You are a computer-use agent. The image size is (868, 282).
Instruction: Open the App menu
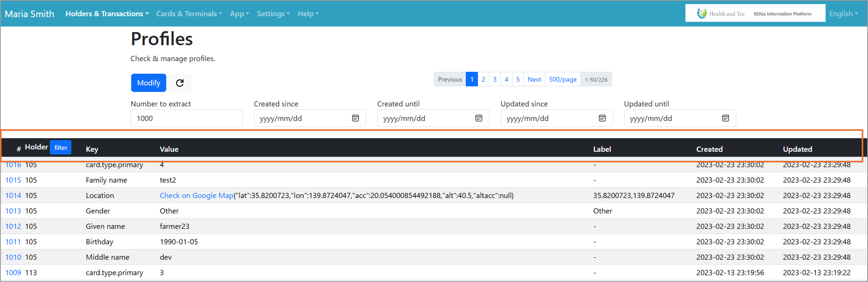click(239, 14)
